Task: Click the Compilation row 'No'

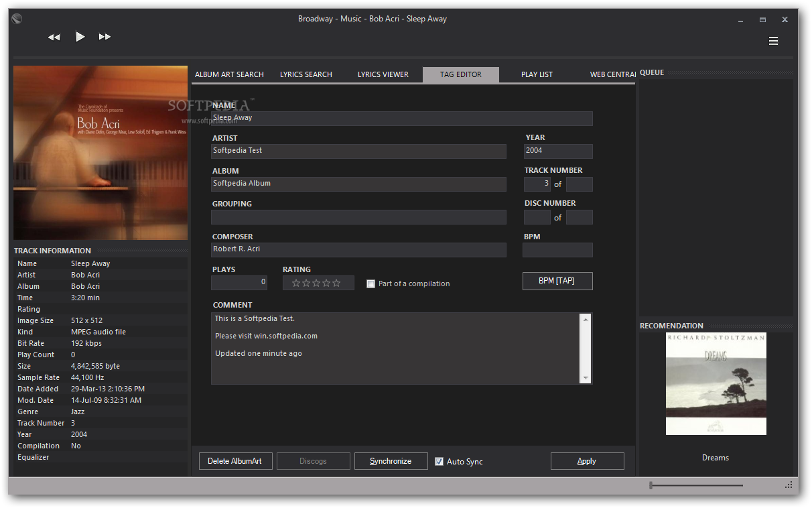Action: 101,446
